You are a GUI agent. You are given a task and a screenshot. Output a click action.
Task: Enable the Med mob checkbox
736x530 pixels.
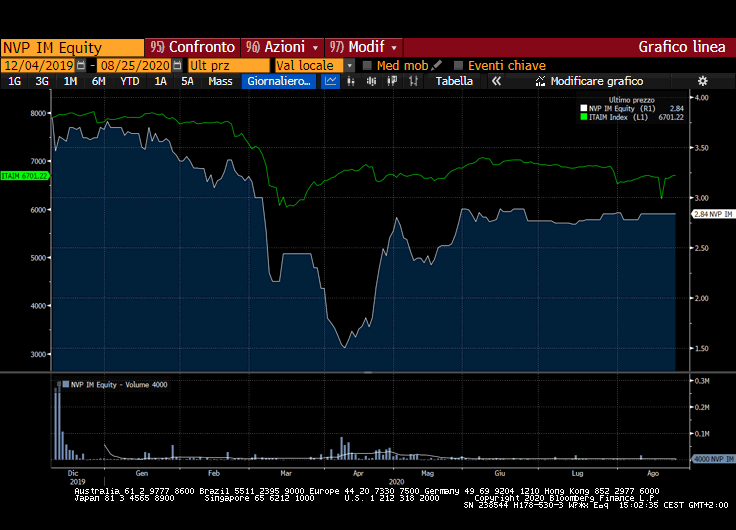click(367, 65)
